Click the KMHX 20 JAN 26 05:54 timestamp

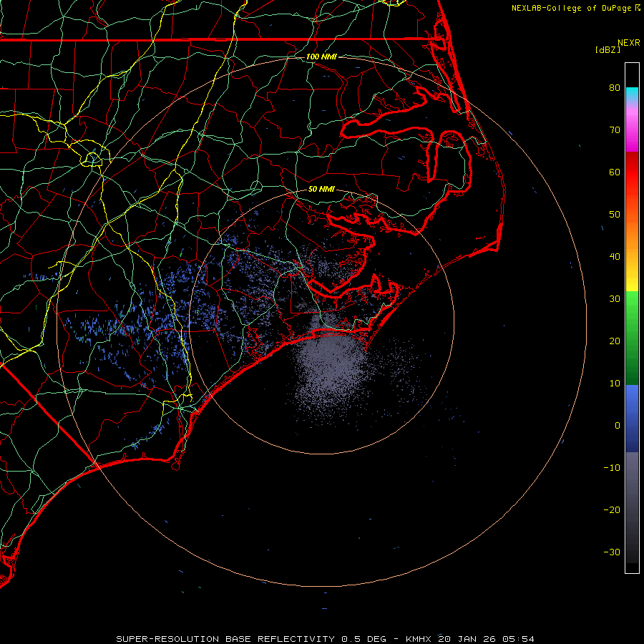pos(470,639)
